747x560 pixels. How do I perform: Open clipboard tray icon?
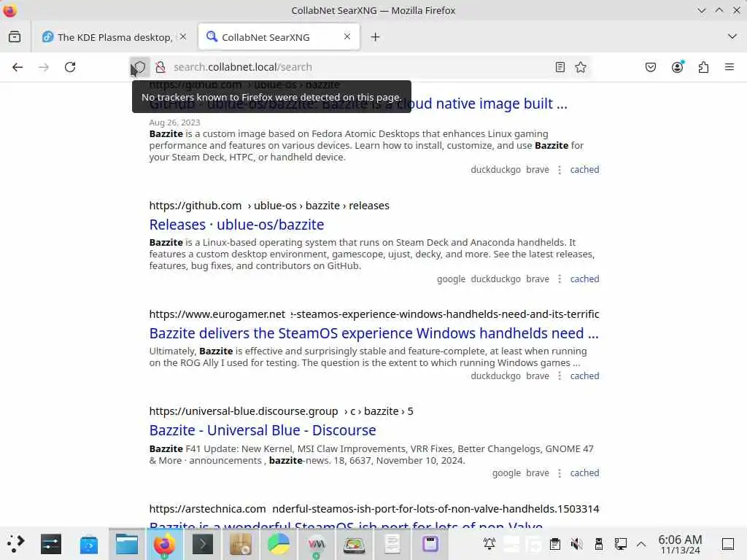pos(554,544)
